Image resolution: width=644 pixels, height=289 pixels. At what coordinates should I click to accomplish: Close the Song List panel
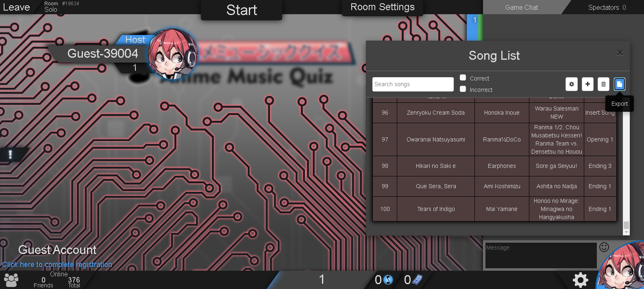(x=620, y=53)
